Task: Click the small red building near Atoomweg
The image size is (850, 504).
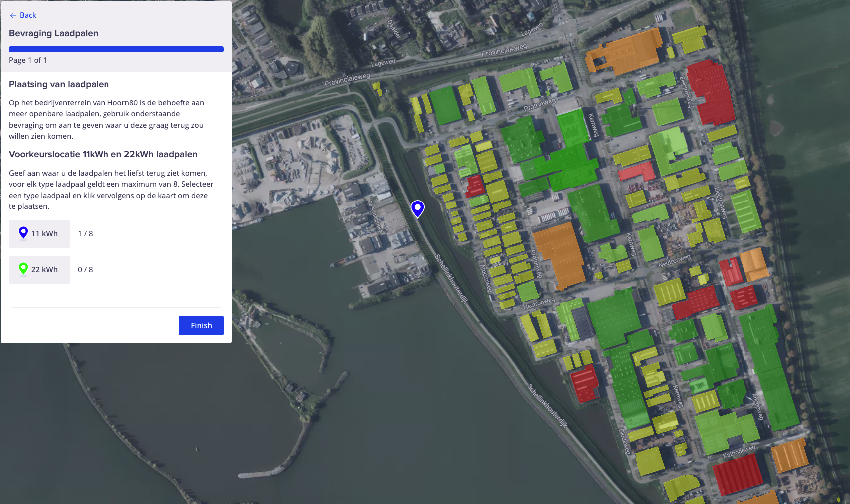Action: 474,186
